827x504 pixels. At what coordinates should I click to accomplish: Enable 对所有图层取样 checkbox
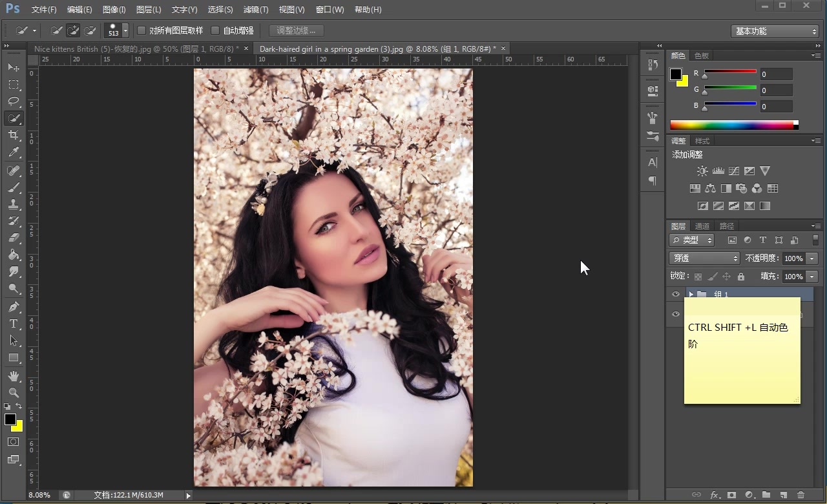141,30
